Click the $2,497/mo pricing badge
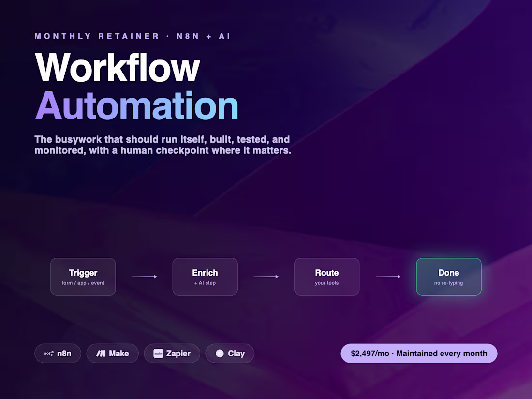Screen dimensions: 532x399 419,354
